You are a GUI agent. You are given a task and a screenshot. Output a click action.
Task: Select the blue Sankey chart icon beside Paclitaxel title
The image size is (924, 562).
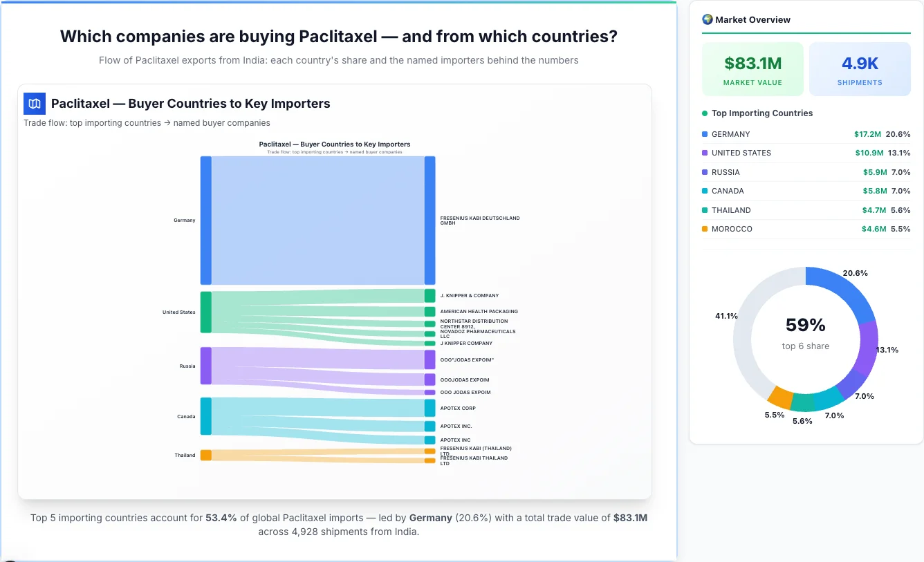tap(34, 103)
